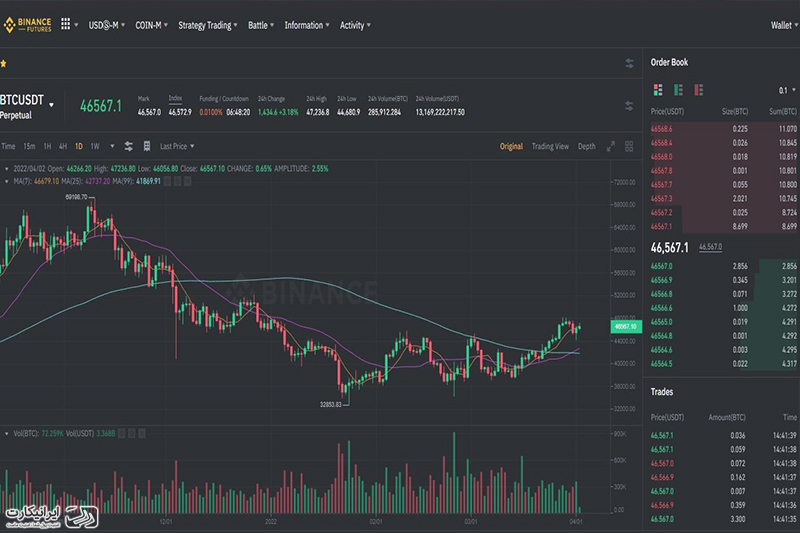Screen dimensions: 800x533
Task: Select 1H chart interval
Action: pyautogui.click(x=47, y=146)
